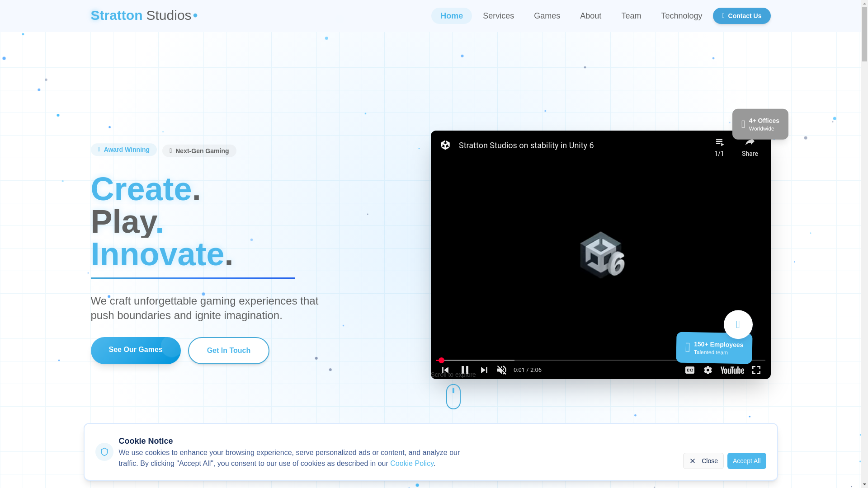Viewport: 868px width, 488px height.
Task: Click the 'Create.' headline word
Action: coord(146,189)
